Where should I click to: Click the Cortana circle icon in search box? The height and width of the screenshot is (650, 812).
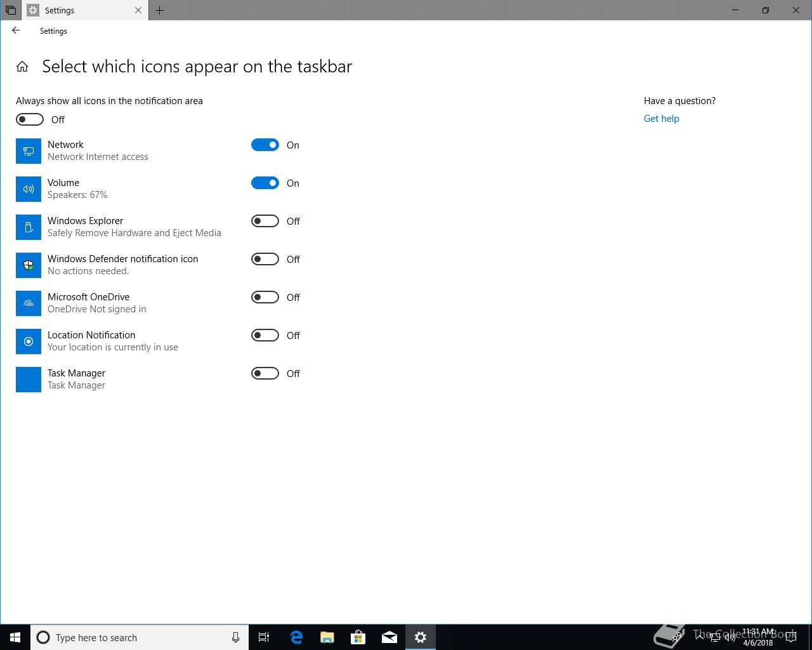coord(43,637)
